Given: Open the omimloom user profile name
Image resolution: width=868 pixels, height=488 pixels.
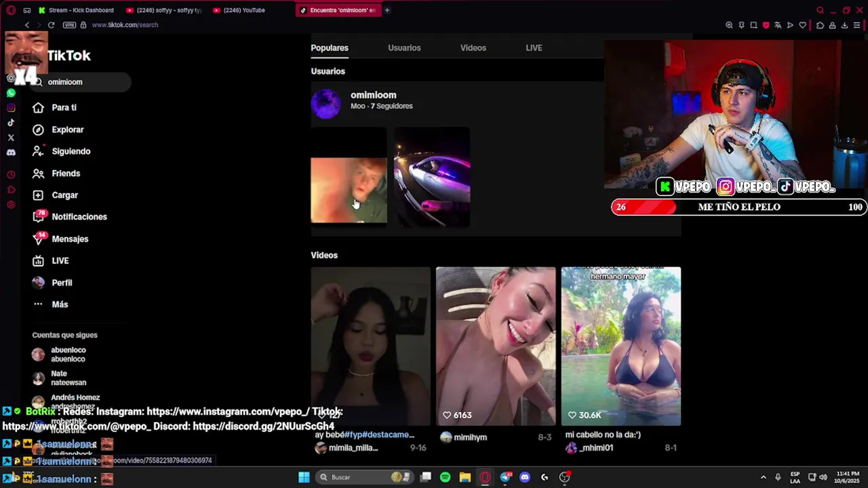Looking at the screenshot, I should 374,96.
